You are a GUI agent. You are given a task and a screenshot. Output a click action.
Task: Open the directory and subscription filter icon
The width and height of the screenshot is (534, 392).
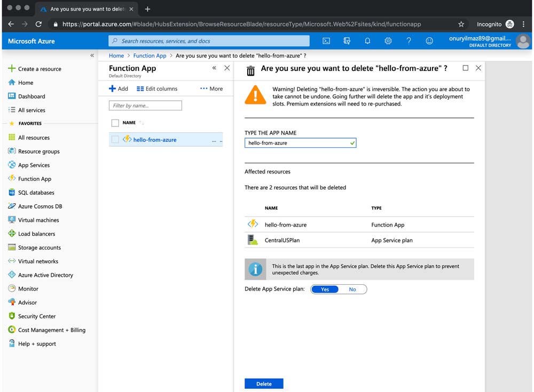point(347,41)
